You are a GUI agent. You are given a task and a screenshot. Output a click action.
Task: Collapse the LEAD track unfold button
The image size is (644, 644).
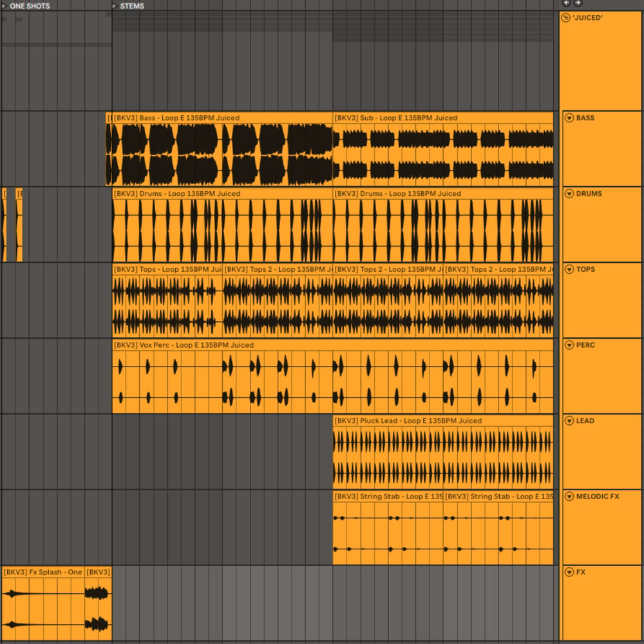click(569, 421)
